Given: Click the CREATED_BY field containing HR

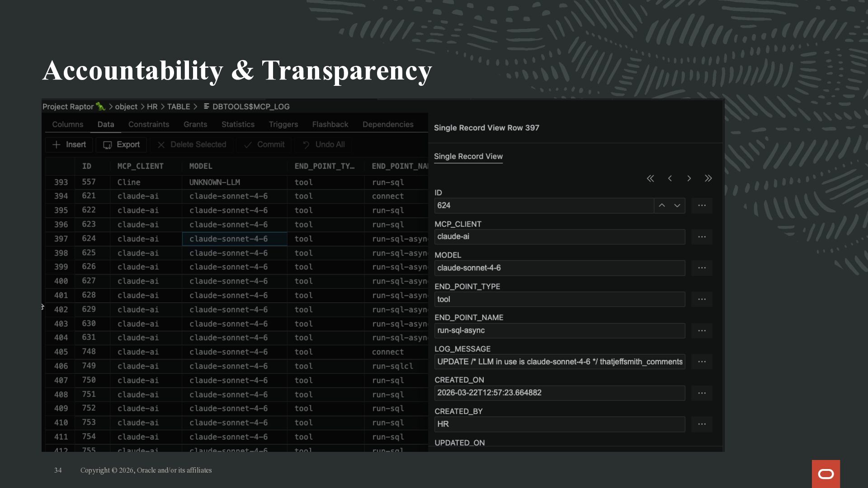Looking at the screenshot, I should pyautogui.click(x=560, y=424).
